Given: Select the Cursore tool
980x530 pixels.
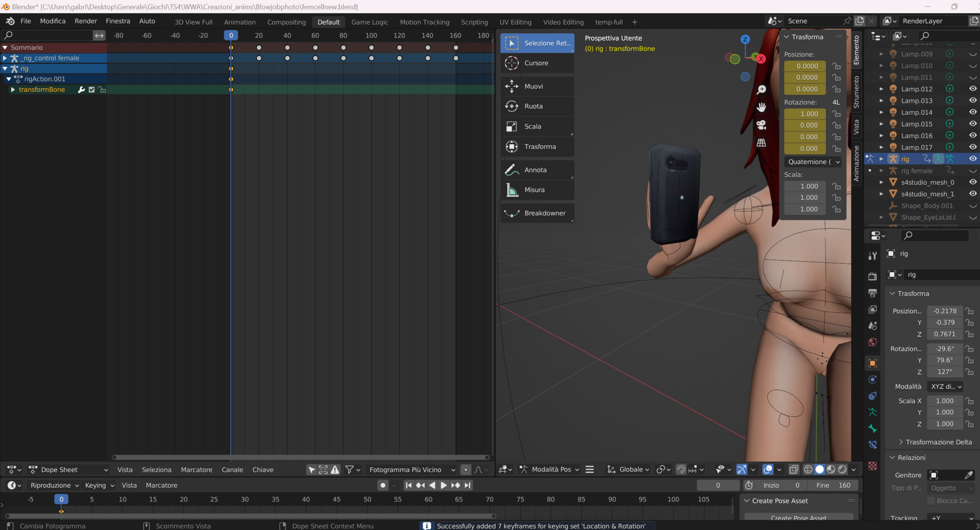Looking at the screenshot, I should pos(537,63).
